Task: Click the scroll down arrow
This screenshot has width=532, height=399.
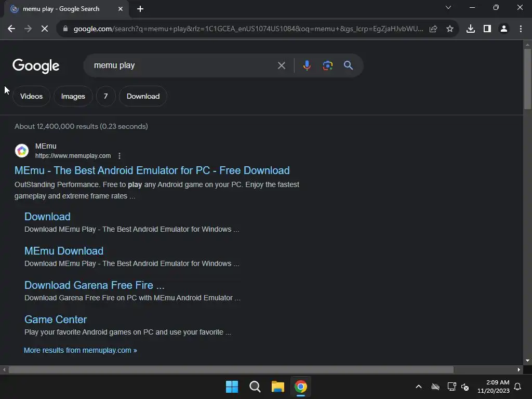Action: tap(527, 361)
